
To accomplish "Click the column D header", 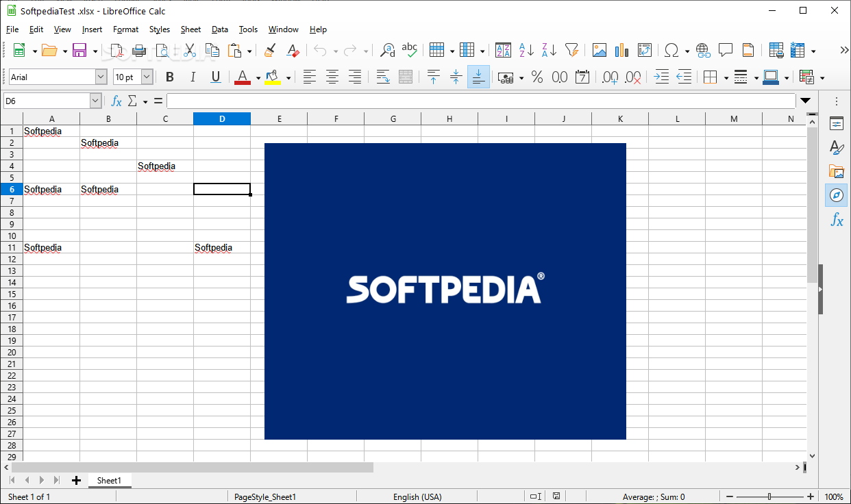I will (x=222, y=119).
